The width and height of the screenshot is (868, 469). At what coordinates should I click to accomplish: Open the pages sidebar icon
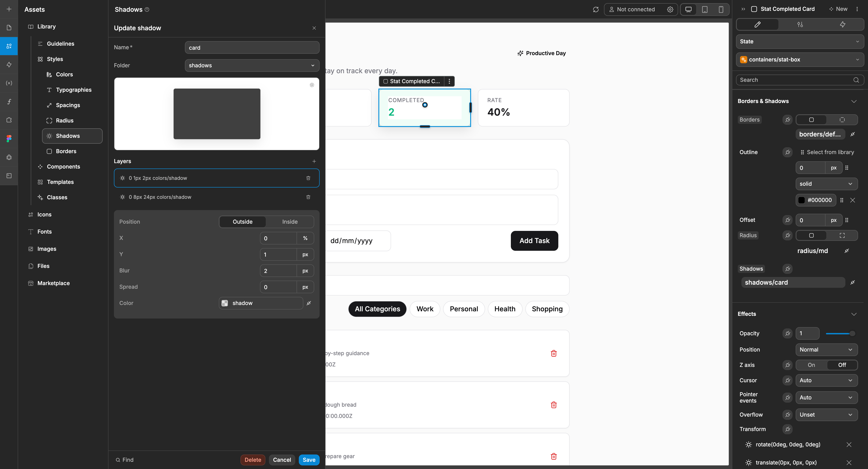[x=9, y=28]
